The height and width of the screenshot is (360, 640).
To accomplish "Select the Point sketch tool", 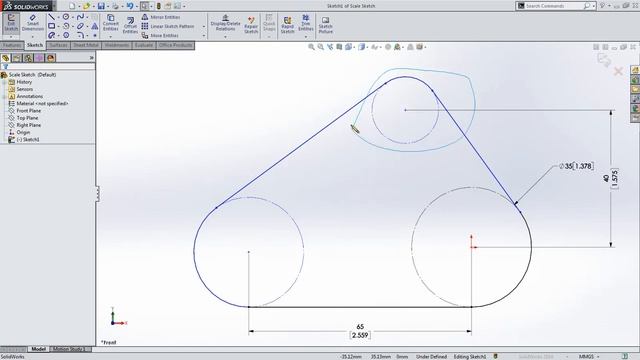I will coord(95,36).
